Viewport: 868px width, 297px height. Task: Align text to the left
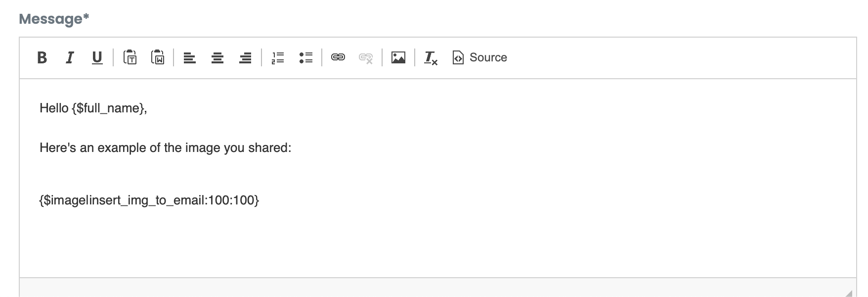click(190, 58)
